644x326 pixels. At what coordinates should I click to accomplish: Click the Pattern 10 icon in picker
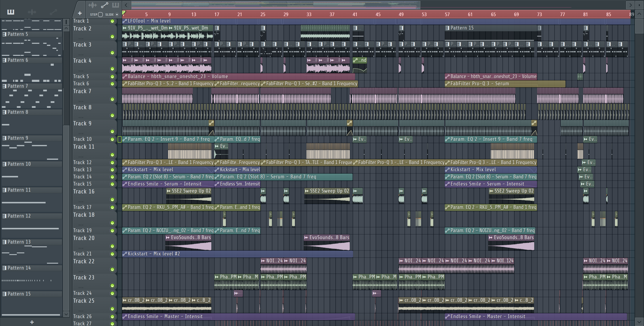(x=4, y=164)
